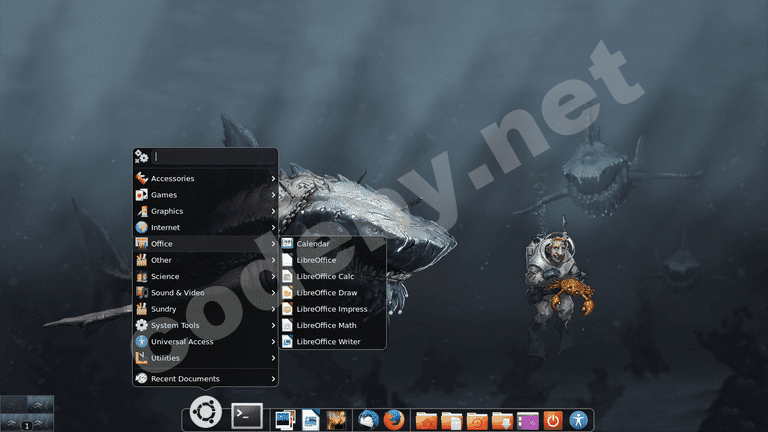Expand the System Tools submenu arrow
The height and width of the screenshot is (432, 768).
point(273,325)
